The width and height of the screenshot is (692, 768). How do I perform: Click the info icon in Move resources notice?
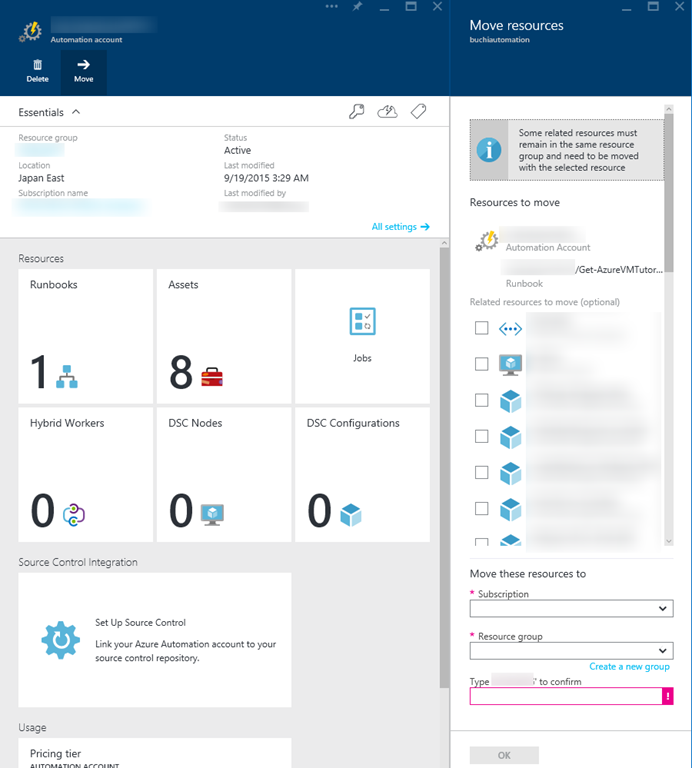(x=489, y=150)
